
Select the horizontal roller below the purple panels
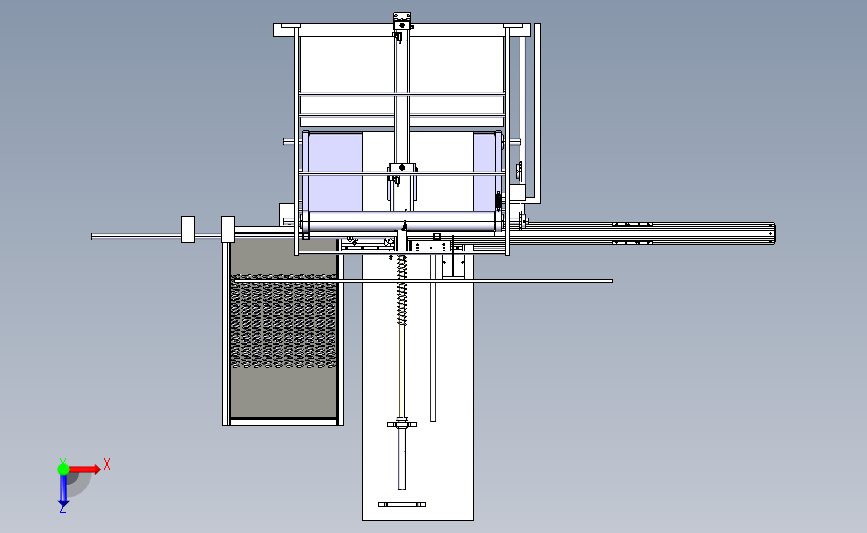coord(402,221)
